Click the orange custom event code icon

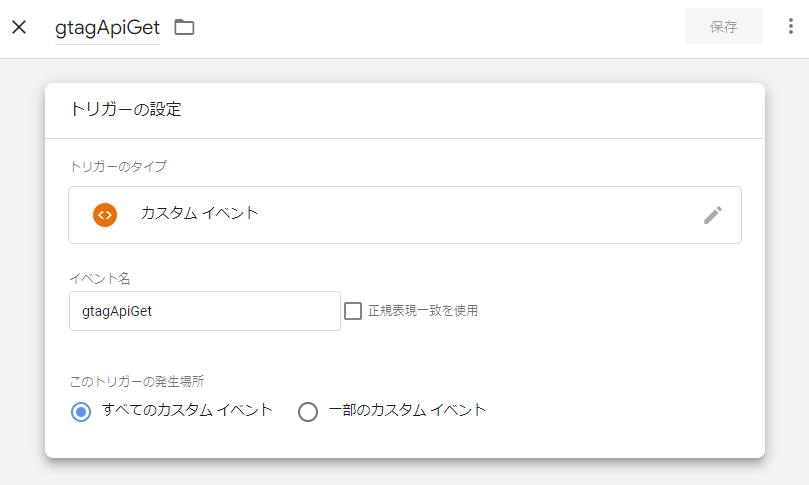(x=105, y=215)
